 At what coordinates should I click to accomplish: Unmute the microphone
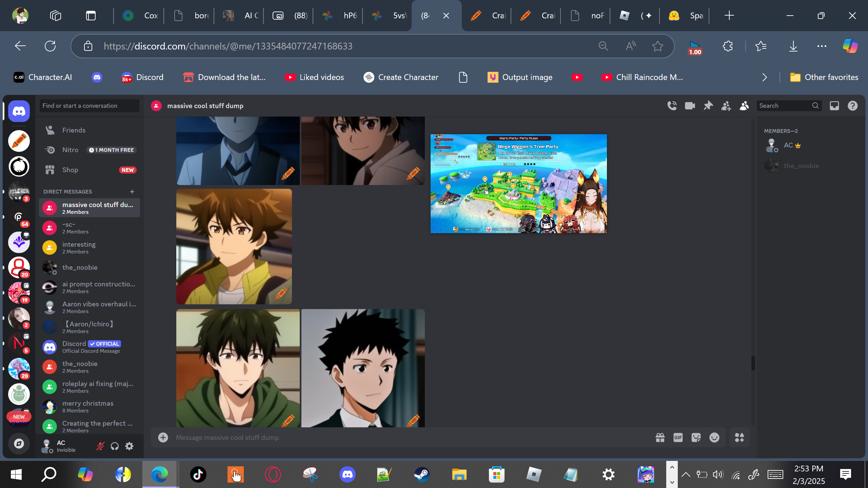pyautogui.click(x=100, y=446)
